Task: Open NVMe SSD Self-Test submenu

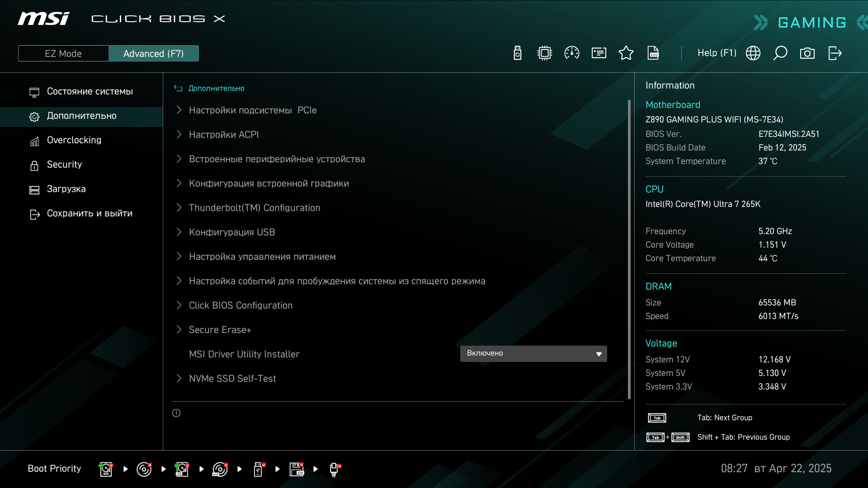Action: point(232,379)
